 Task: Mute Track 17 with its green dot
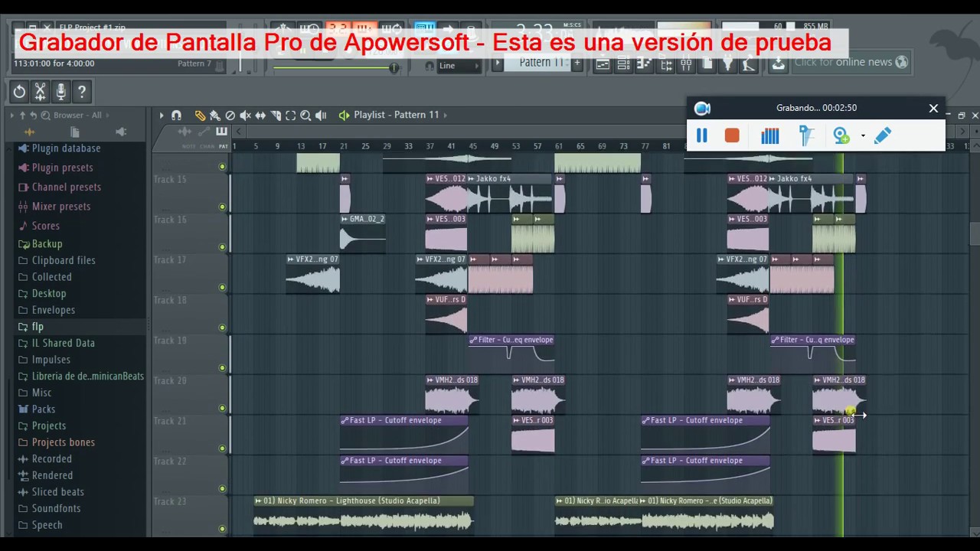pos(222,288)
